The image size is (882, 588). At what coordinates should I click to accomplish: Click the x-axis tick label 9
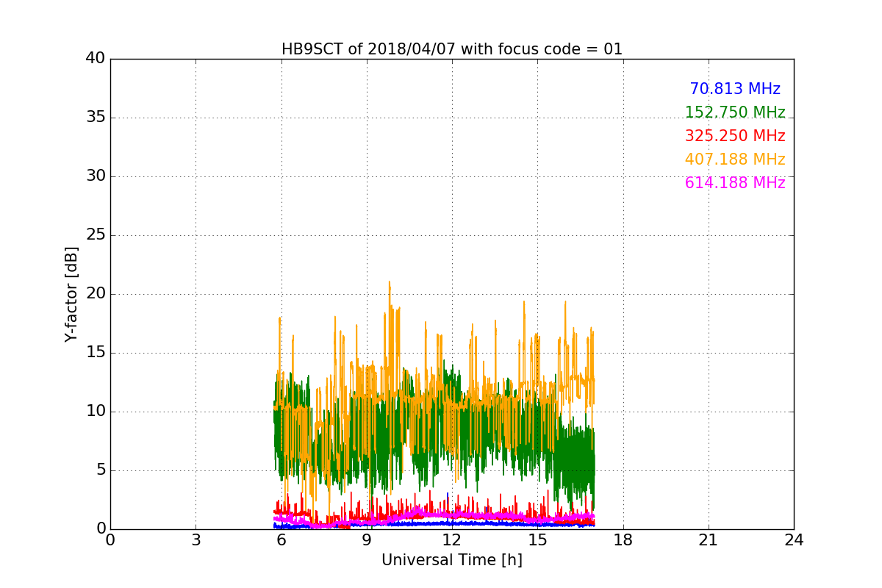(x=367, y=540)
